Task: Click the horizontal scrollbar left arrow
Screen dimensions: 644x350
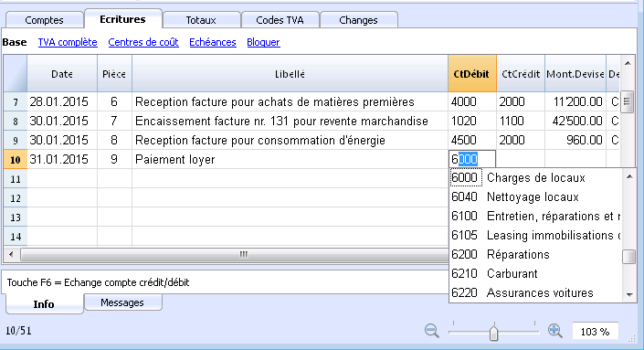Action: [x=11, y=254]
